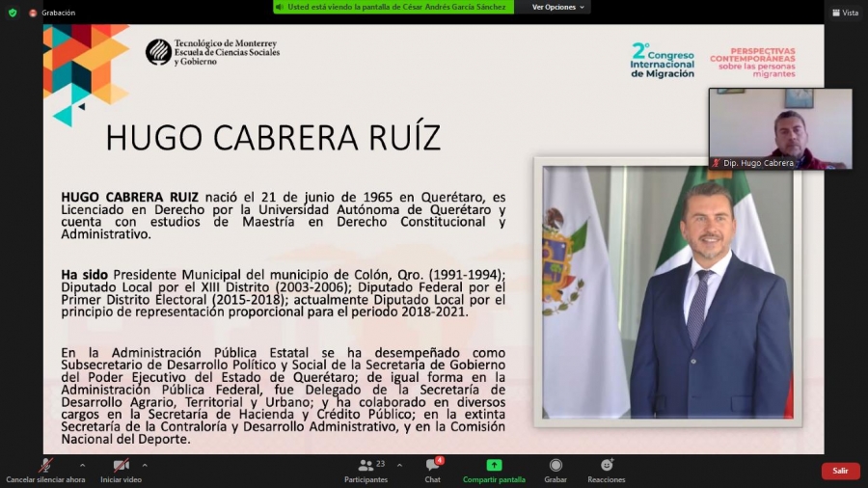868x488 pixels.
Task: Expand the arrow next to Participantes
Action: click(399, 465)
